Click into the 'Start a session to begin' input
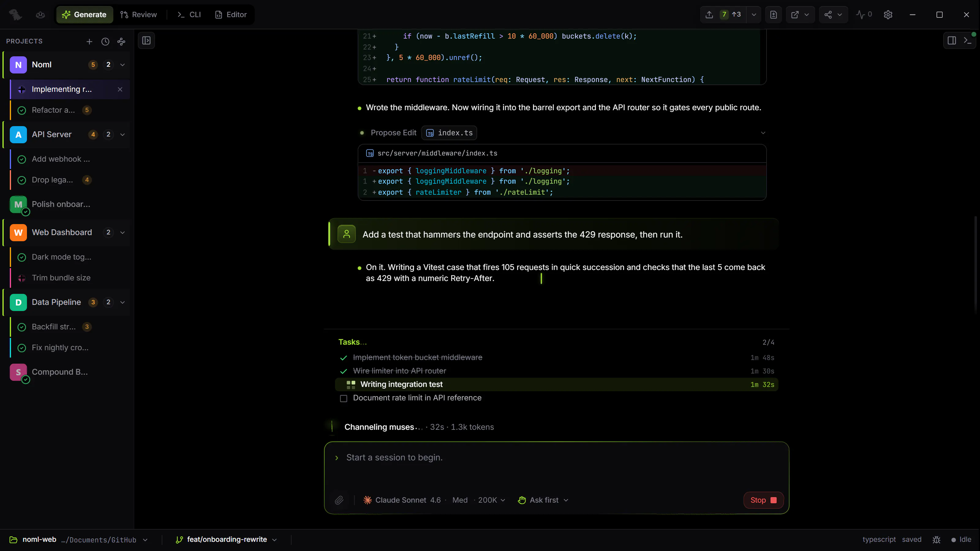This screenshot has width=980, height=551. pyautogui.click(x=556, y=457)
